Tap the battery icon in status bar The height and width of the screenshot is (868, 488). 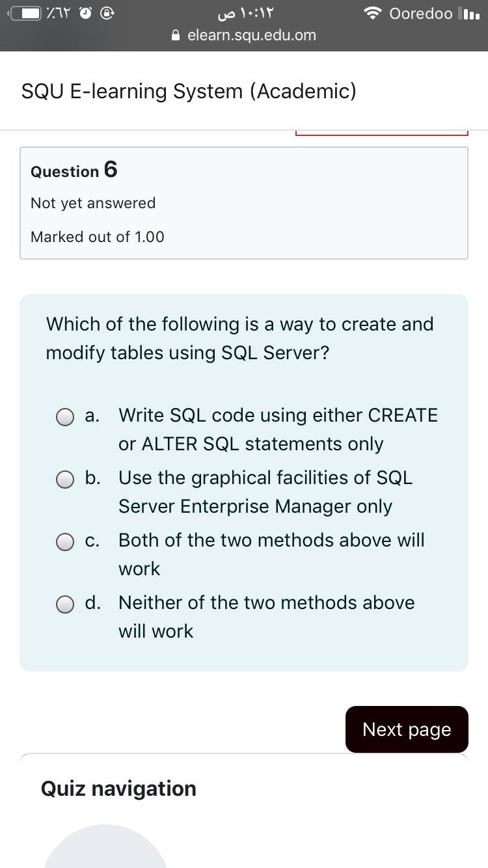25,13
